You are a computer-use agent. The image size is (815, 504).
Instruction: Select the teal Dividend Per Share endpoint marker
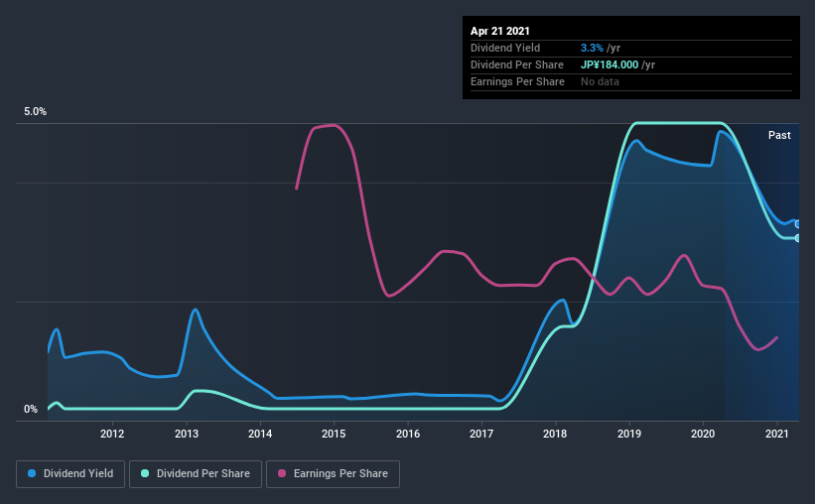tap(798, 238)
